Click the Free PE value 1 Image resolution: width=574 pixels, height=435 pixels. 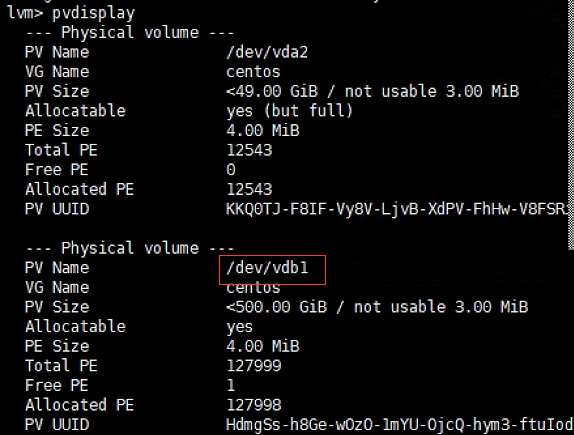[231, 386]
